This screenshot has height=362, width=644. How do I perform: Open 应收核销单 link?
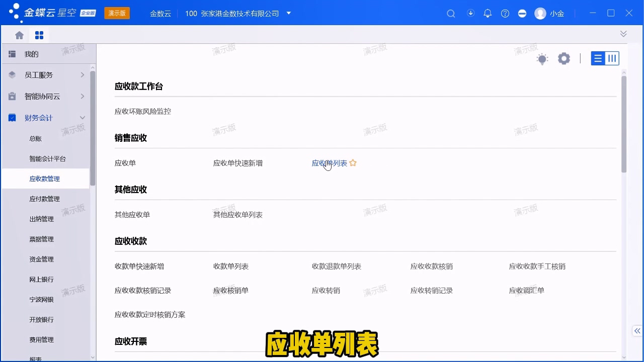[231, 291]
